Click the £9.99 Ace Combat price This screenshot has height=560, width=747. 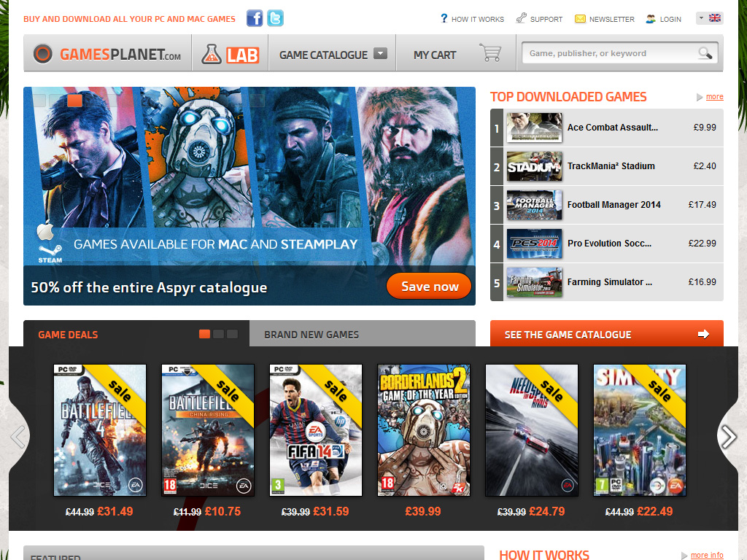705,128
